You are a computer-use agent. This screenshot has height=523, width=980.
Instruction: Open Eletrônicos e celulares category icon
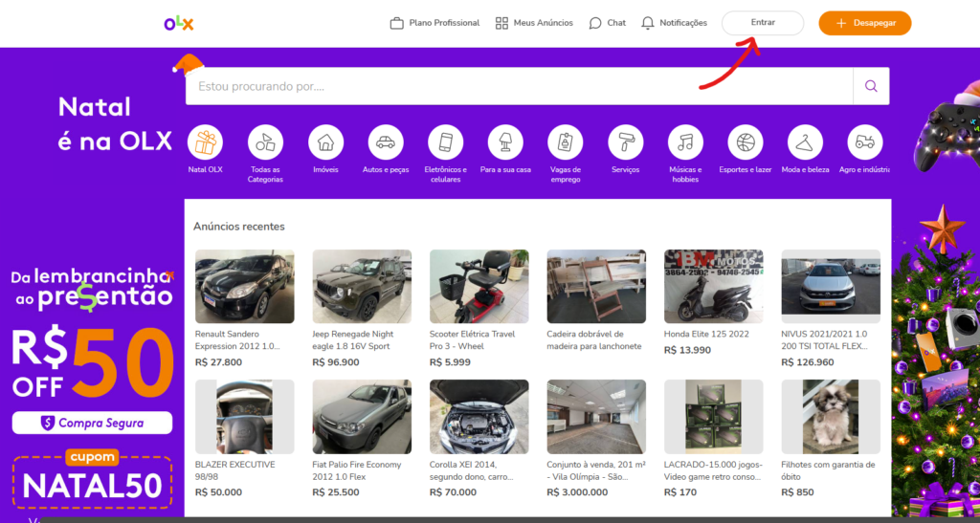445,142
